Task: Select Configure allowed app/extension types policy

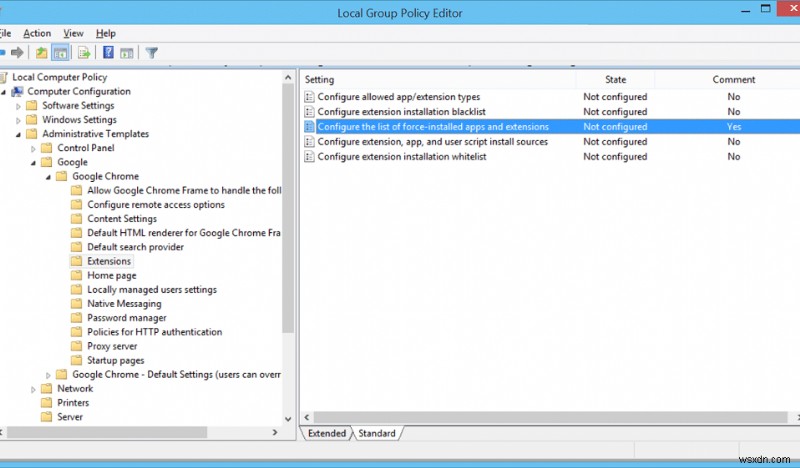Action: point(398,96)
